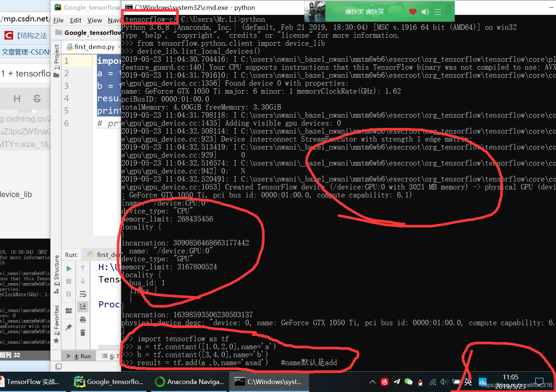Screen dimensions: 556x392
Task: Click the Favorites star icon in the sidebar
Action: coord(56,341)
